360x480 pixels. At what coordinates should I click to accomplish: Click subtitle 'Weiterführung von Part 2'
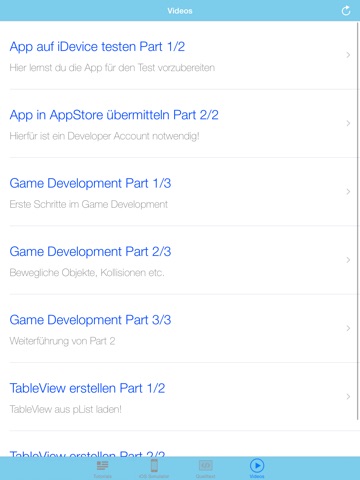pos(62,341)
